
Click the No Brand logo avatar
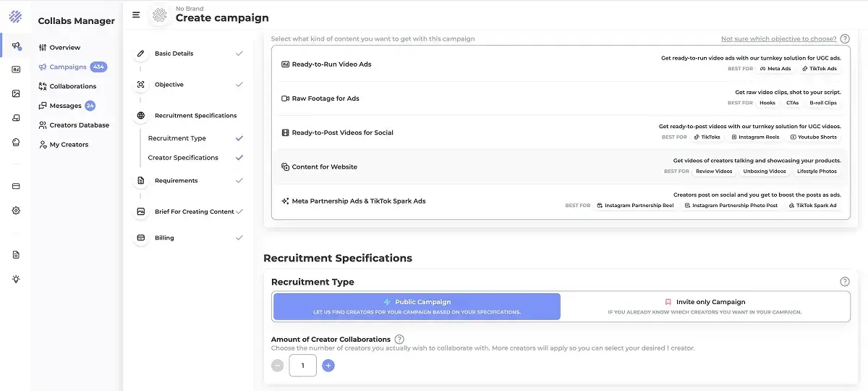[159, 14]
